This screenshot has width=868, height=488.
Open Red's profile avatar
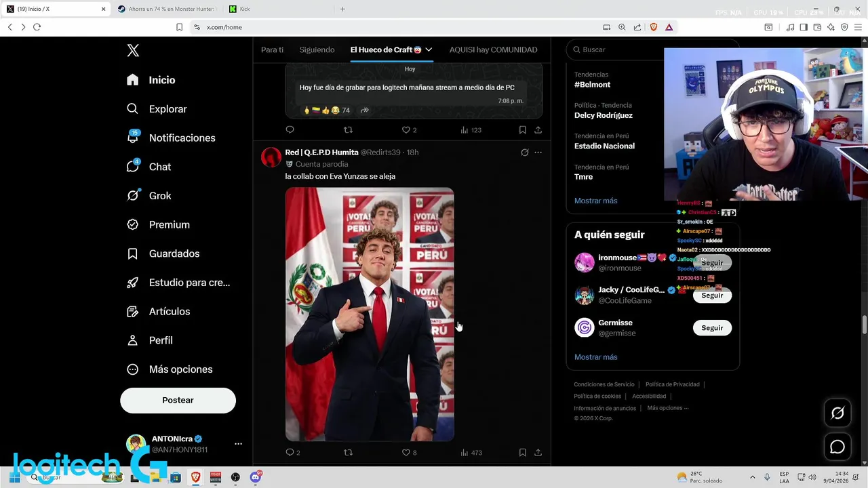[x=271, y=157]
